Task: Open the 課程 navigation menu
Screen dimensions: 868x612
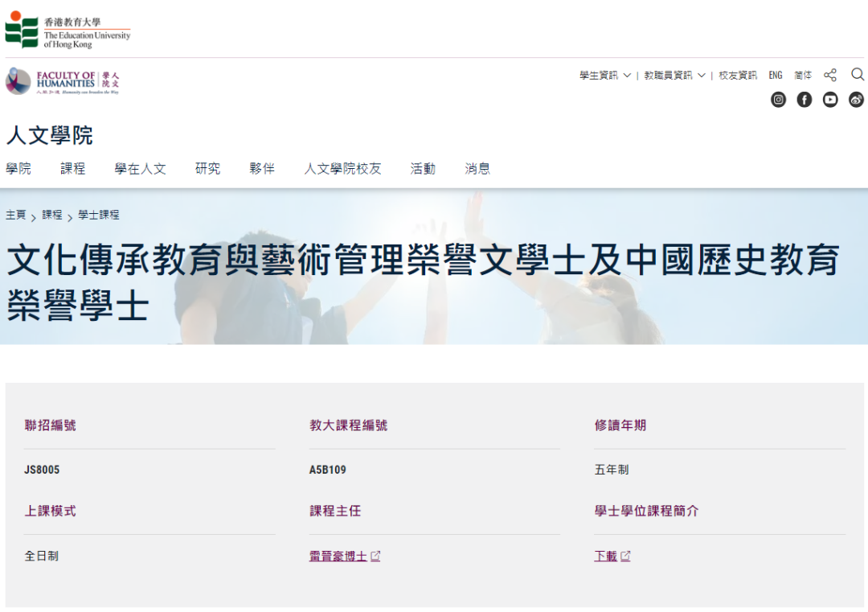Action: pyautogui.click(x=72, y=168)
